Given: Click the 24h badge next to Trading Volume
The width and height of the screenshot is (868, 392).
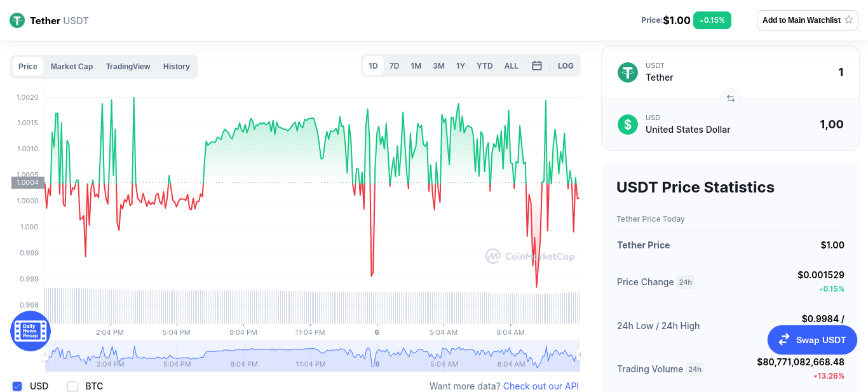Looking at the screenshot, I should point(695,369).
